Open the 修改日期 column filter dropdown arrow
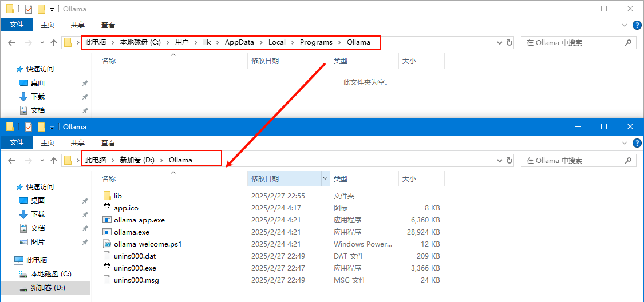 (326, 178)
